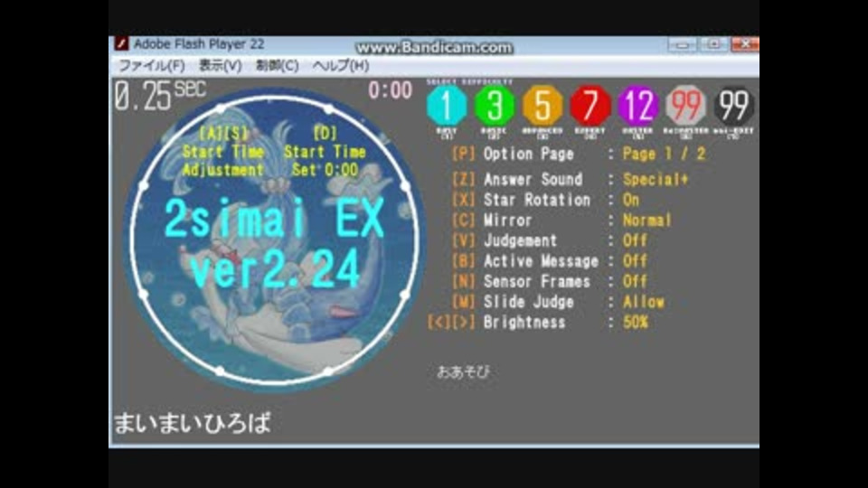
Task: Click the [N] Sensor Frames label
Action: tap(521, 282)
